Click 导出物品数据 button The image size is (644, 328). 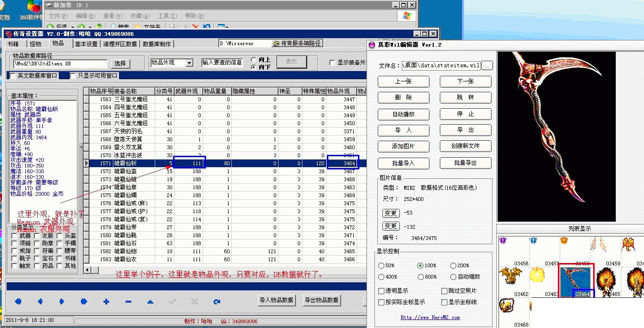(x=322, y=300)
